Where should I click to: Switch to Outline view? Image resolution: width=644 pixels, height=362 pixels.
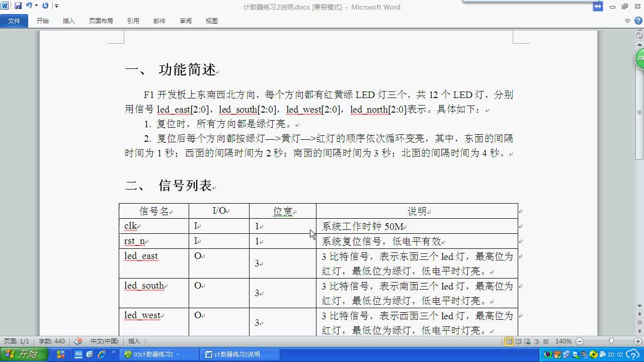pyautogui.click(x=537, y=341)
